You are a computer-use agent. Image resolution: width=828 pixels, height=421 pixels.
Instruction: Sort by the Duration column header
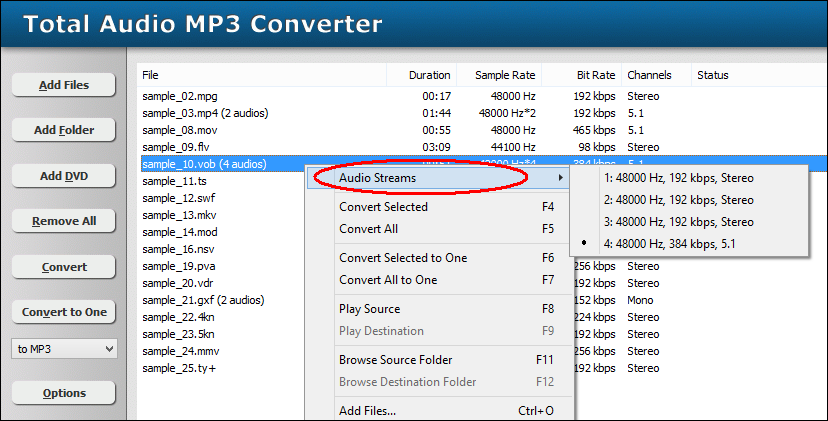point(421,75)
